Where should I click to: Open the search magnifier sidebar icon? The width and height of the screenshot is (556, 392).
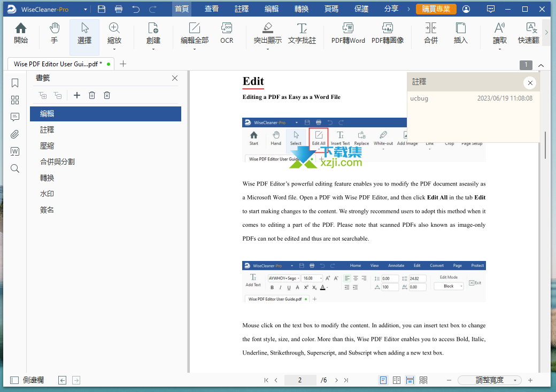click(x=15, y=168)
